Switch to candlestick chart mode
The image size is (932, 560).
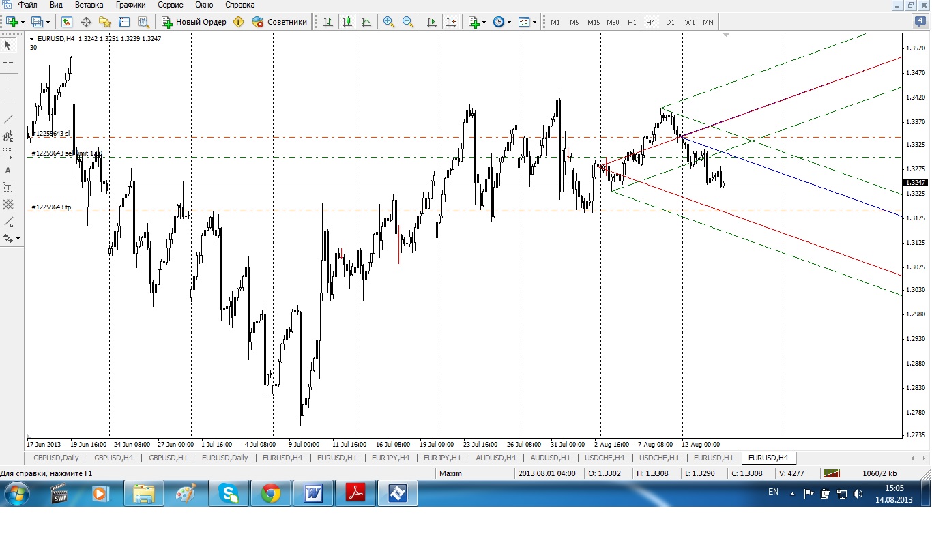pos(347,22)
